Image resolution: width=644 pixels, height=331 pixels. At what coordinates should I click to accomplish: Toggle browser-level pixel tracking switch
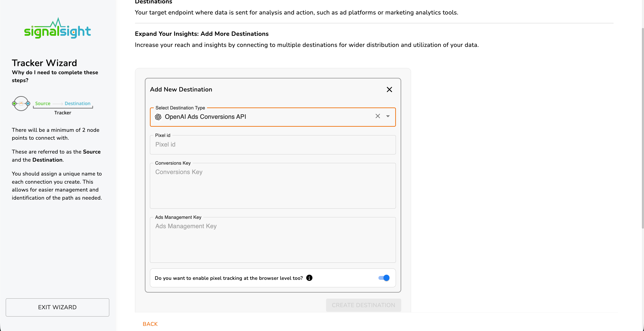click(384, 278)
